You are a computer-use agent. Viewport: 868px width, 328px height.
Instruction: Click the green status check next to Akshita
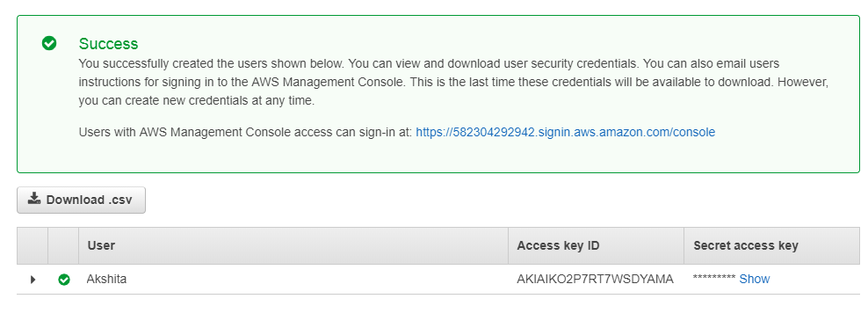64,280
